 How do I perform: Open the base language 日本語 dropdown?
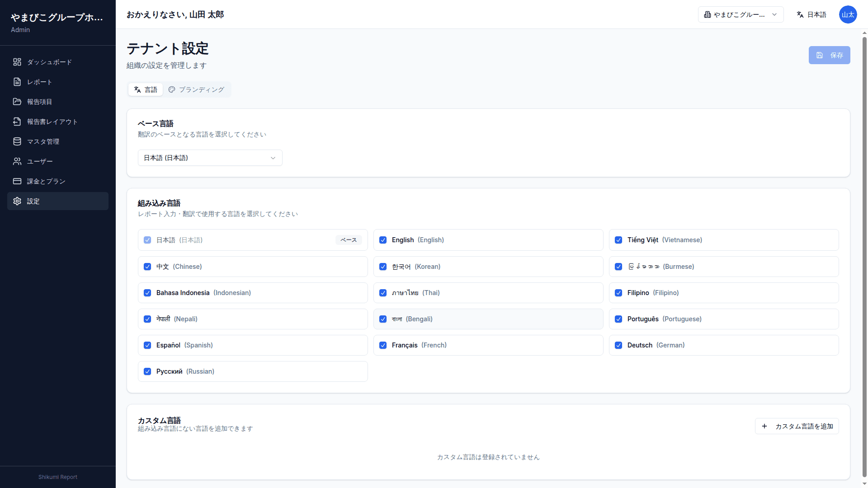click(210, 158)
